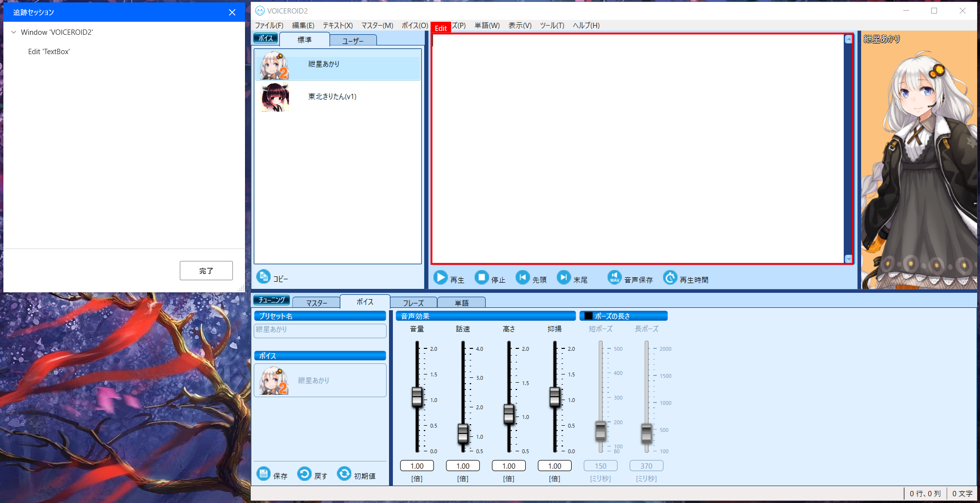Click text area scrollbar down arrow

click(849, 259)
